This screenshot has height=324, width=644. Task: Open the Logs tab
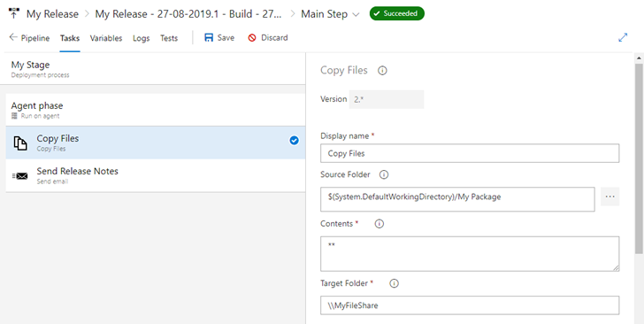point(141,38)
